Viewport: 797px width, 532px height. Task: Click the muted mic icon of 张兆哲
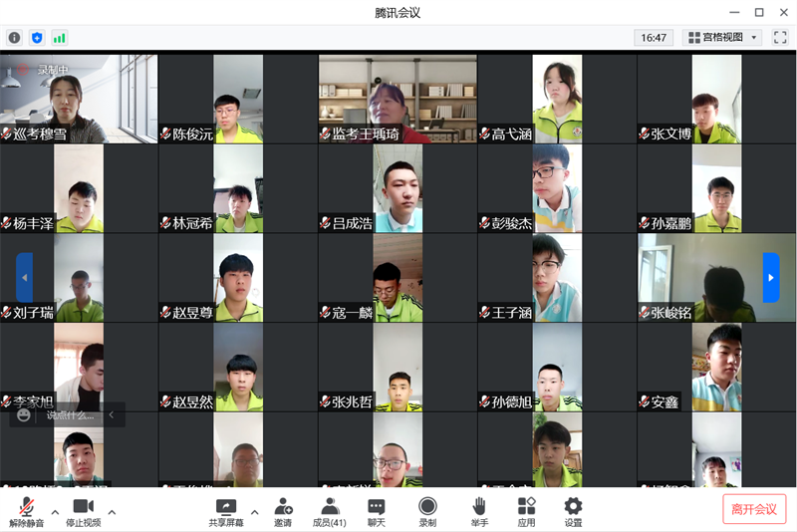pos(326,401)
